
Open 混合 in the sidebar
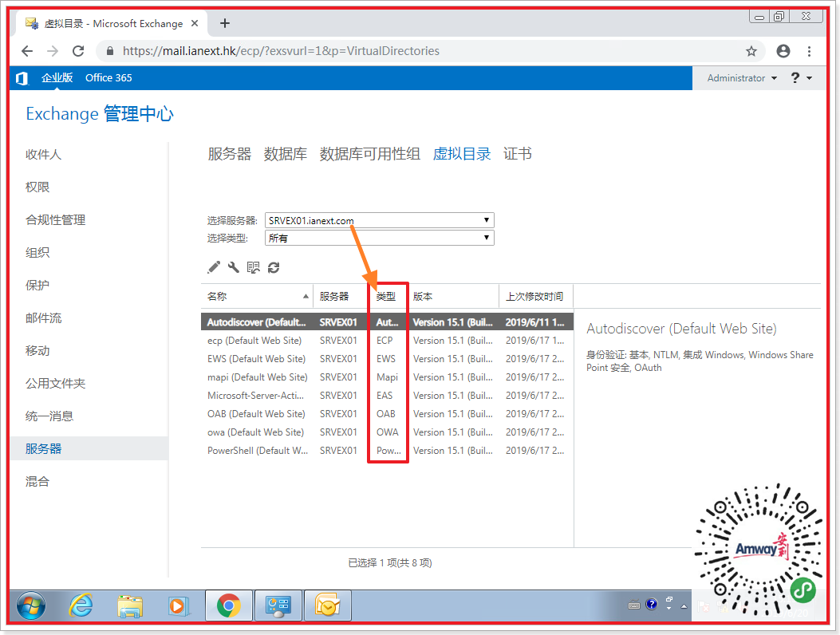(37, 481)
